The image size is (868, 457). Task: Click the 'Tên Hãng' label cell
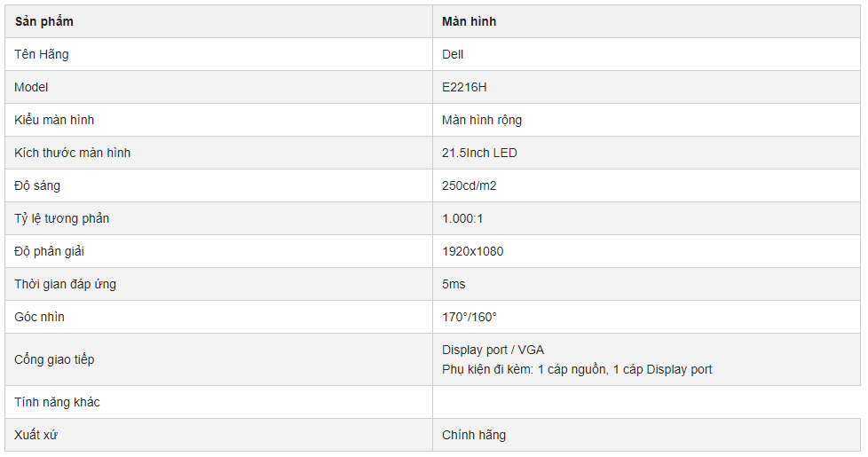(x=218, y=54)
